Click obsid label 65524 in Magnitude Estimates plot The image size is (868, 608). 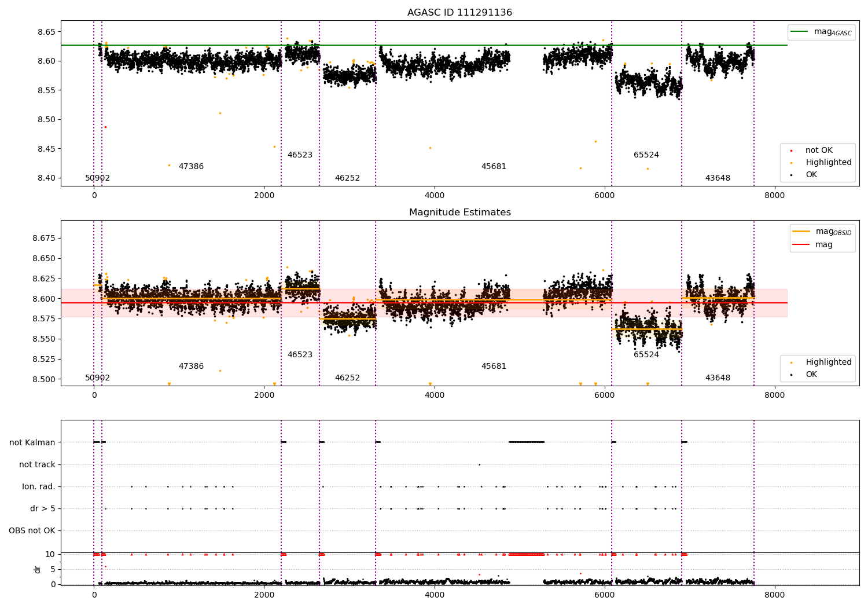point(646,354)
